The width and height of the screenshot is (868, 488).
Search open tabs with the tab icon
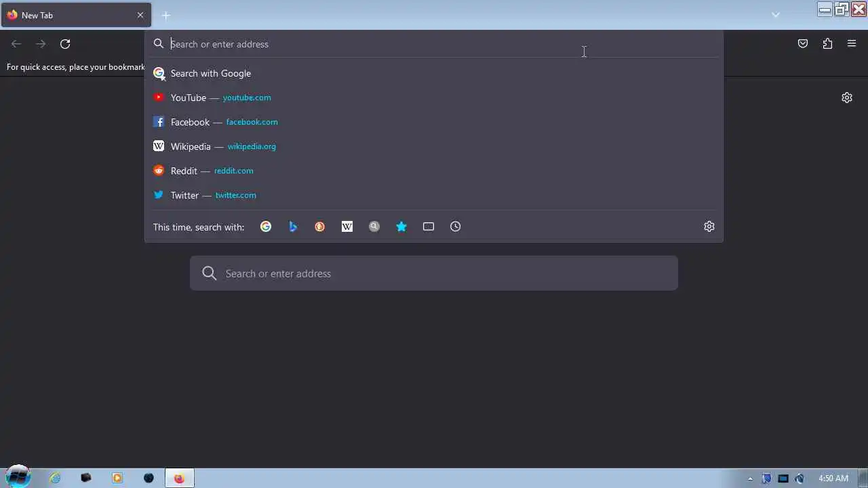coord(429,226)
